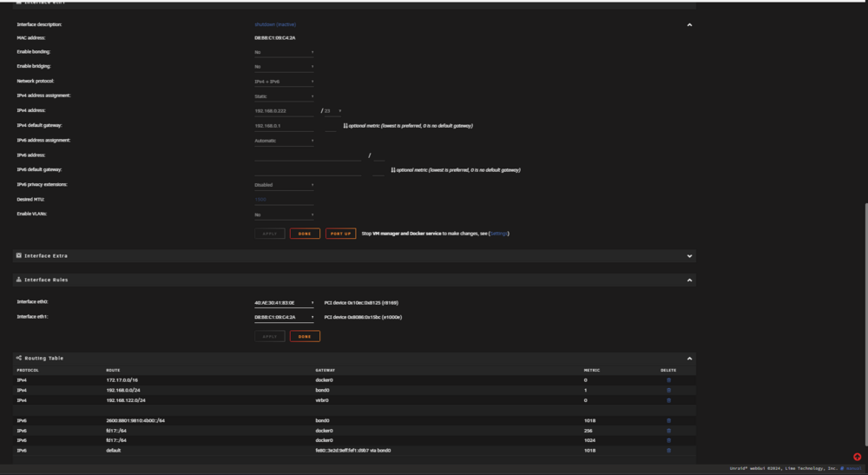Screen dimensions: 868x475
Task: Click DONE under Interface Rules
Action: click(305, 337)
